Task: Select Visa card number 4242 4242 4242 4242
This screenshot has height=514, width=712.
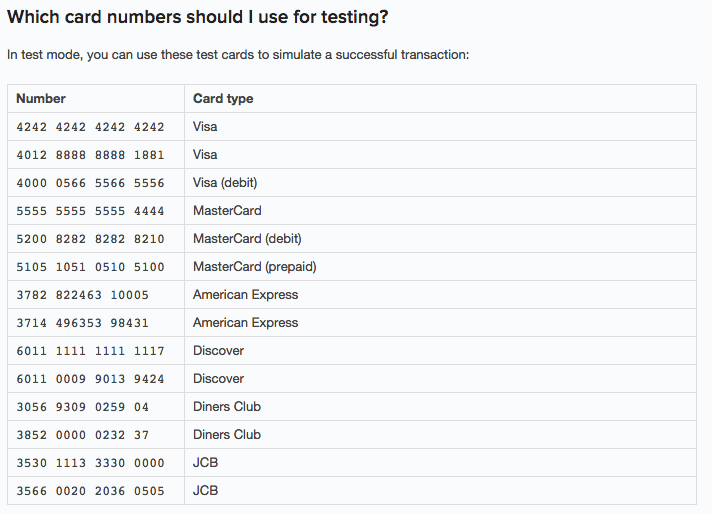Action: click(90, 127)
